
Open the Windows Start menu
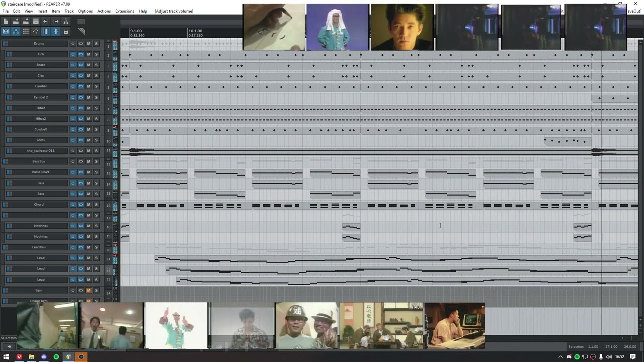(x=6, y=357)
